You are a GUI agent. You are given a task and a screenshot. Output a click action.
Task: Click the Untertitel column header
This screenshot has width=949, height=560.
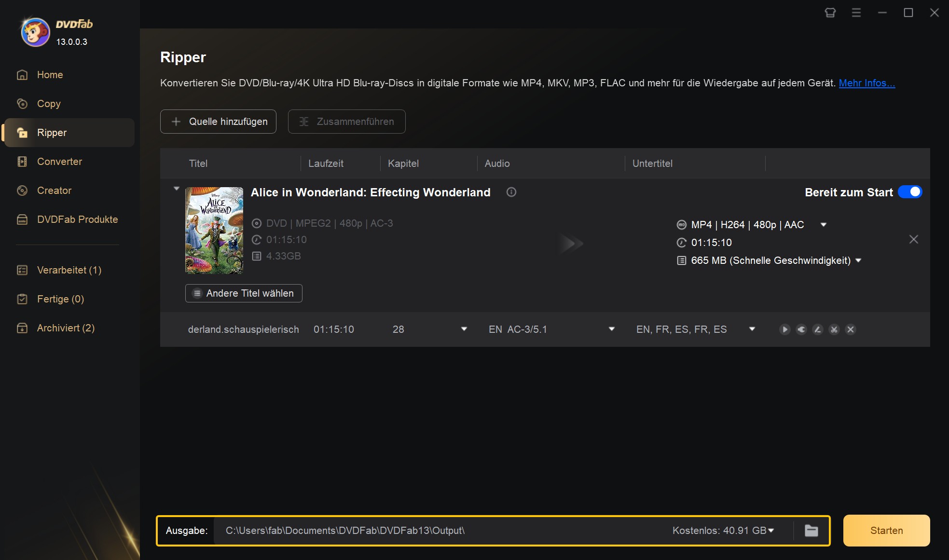tap(652, 164)
